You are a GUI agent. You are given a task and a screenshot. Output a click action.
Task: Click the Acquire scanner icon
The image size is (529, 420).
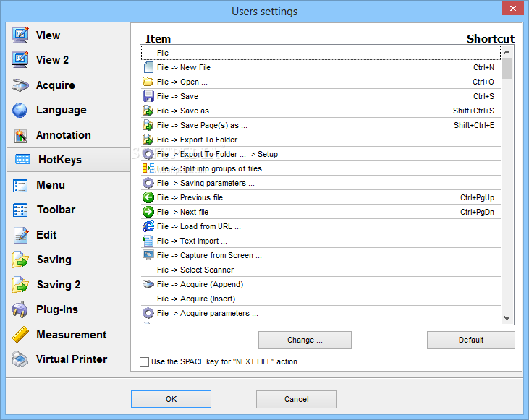click(20, 85)
